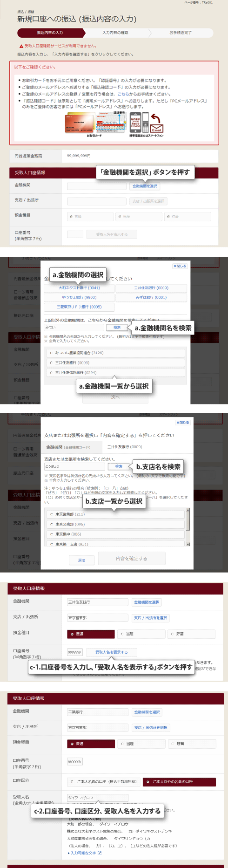Go to the 入力内容の確認 step

[115, 33]
